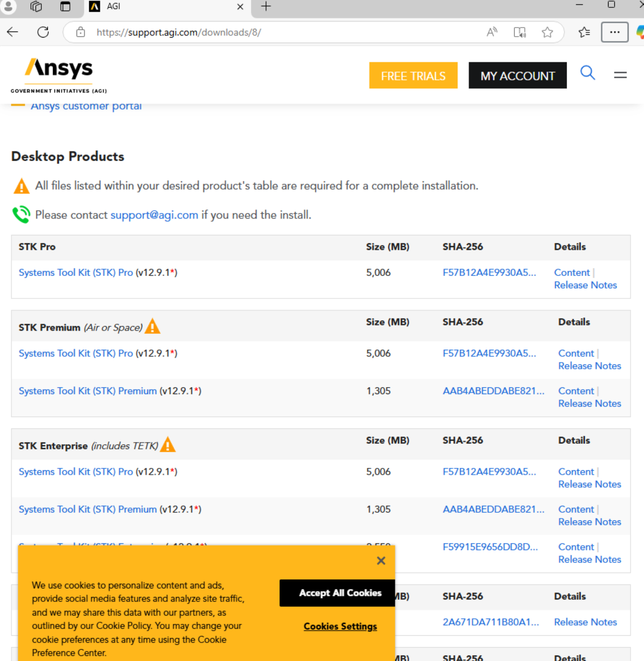This screenshot has height=661, width=644.
Task: Open a new browser tab
Action: pos(266,6)
